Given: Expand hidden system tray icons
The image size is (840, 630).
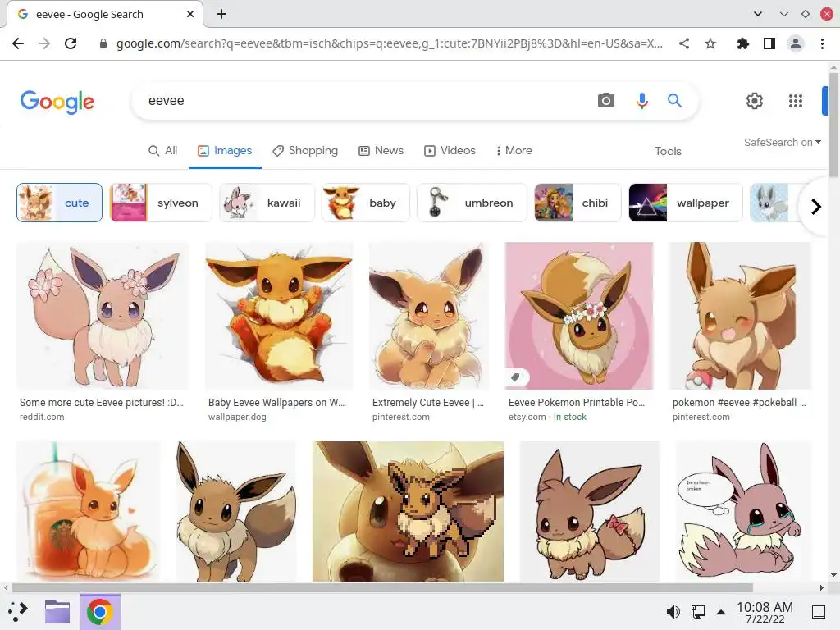Looking at the screenshot, I should coord(721,612).
